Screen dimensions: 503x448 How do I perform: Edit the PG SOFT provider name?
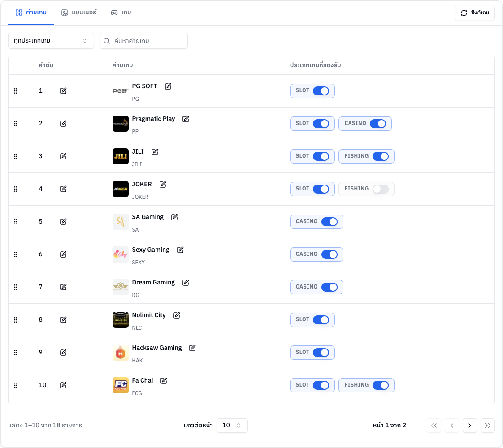[x=168, y=86]
